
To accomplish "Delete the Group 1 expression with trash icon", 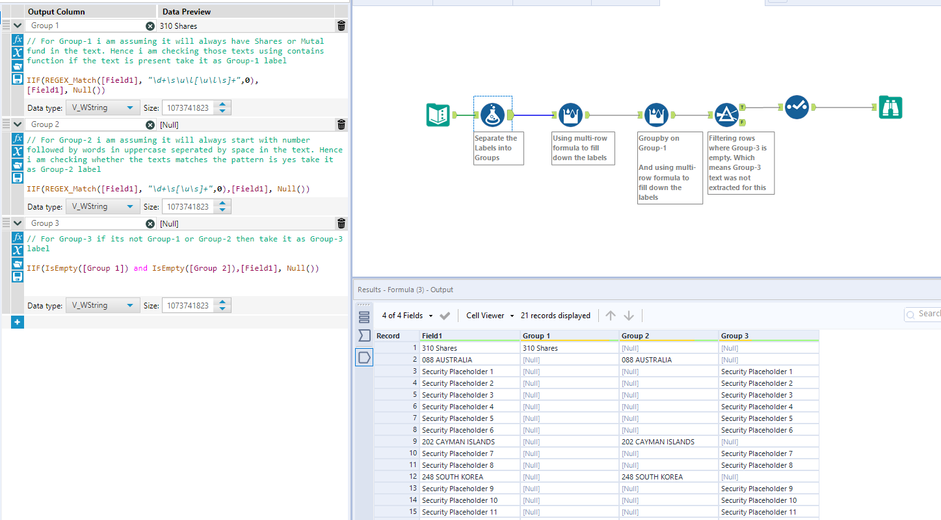I will [341, 26].
